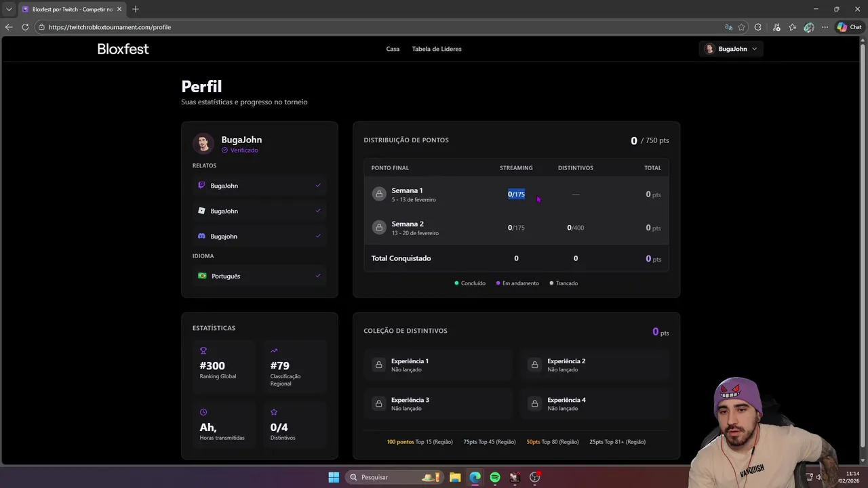The image size is (868, 488).
Task: Open the tab actions dropdown arrow
Action: (9, 9)
